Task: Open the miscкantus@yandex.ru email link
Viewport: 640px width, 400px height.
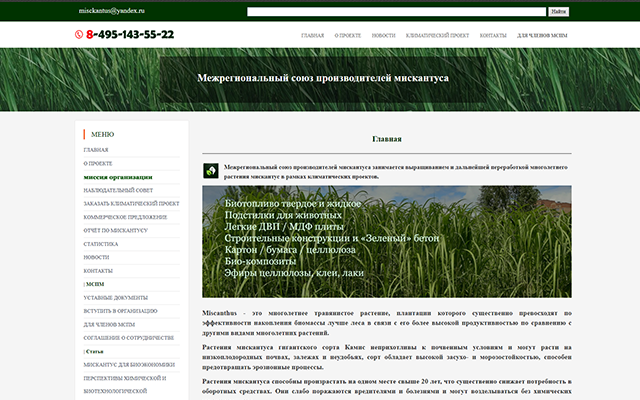Action: (112, 10)
